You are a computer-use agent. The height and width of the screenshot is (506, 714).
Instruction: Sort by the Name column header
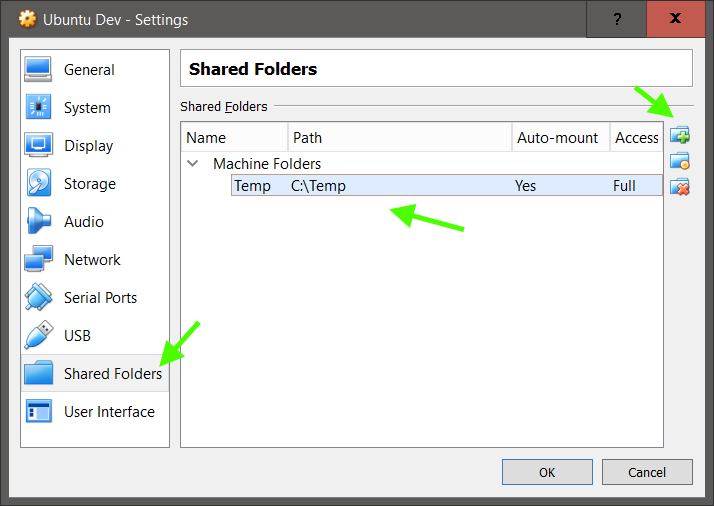coord(235,137)
